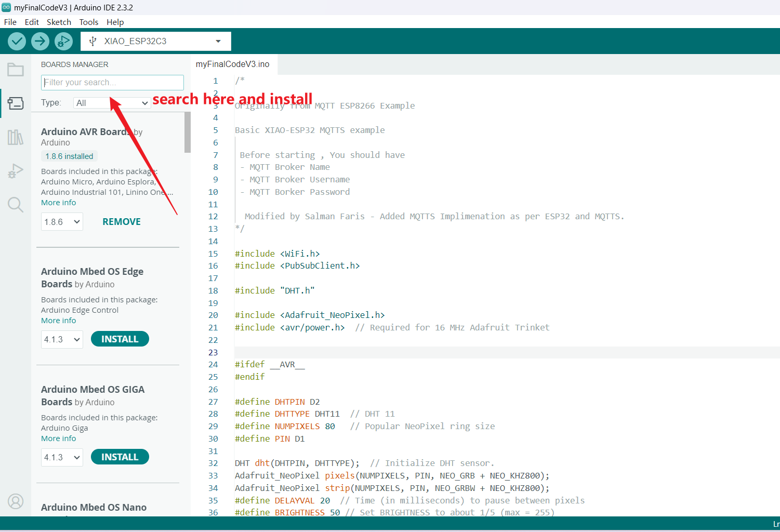Open the Type filter All dropdown
Viewport: 780px width, 532px height.
tap(112, 103)
